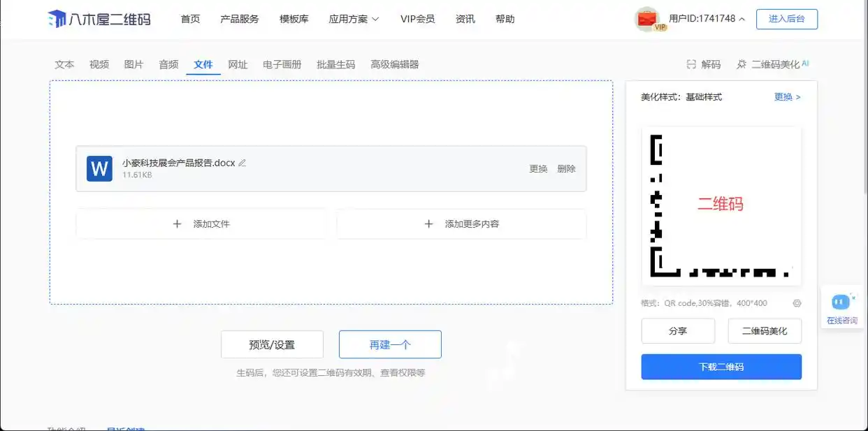The image size is (868, 431).
Task: Select the 文件 tab
Action: pos(203,64)
